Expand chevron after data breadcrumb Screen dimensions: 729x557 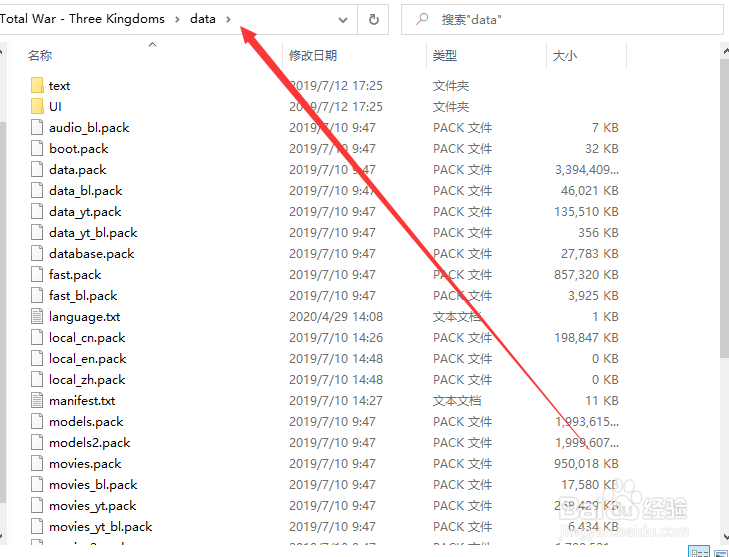(x=228, y=19)
